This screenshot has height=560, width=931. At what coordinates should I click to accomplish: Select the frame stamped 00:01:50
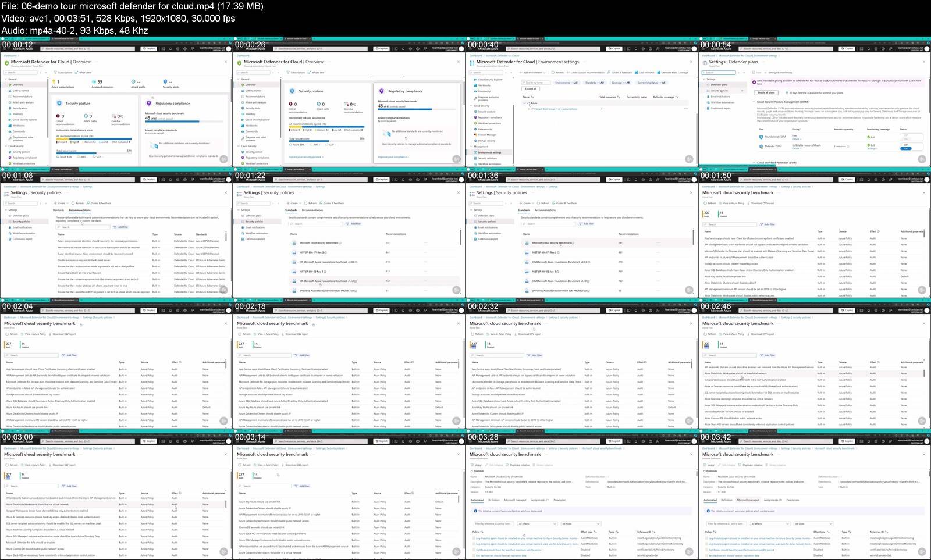pyautogui.click(x=815, y=234)
